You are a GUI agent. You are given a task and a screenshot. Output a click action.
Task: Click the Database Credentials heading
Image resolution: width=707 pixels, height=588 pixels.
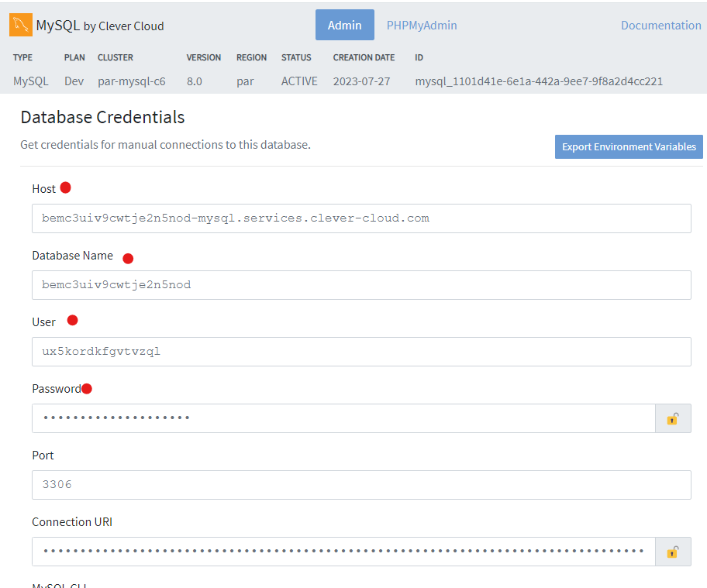tap(103, 117)
